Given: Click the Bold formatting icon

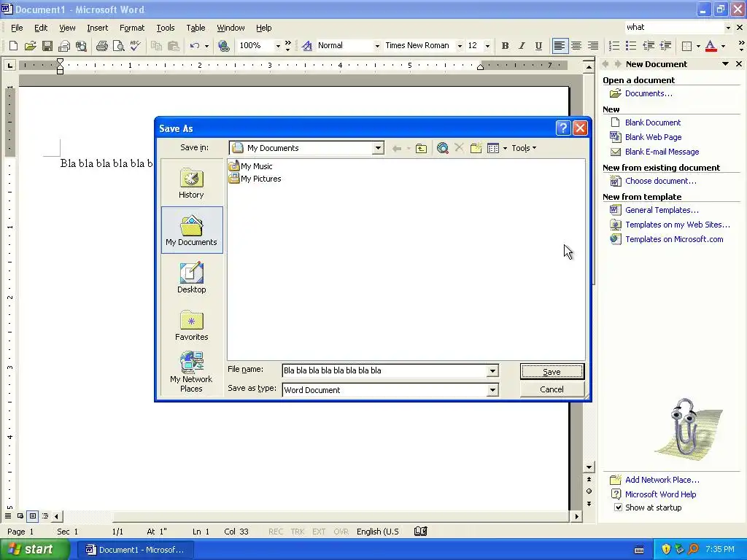Looking at the screenshot, I should click(505, 46).
